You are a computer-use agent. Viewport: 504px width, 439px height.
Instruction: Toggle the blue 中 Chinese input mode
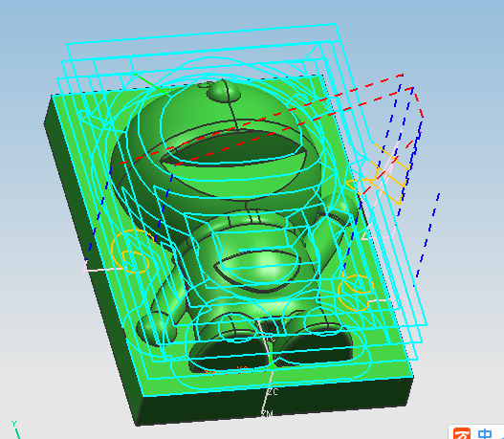pos(485,434)
